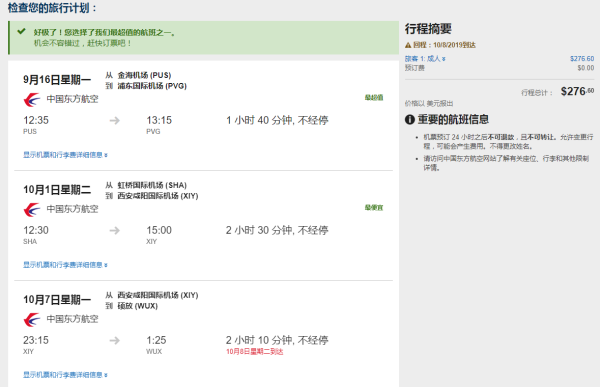
Task: Click the 10月1日星期二 date heading
Action: click(x=57, y=189)
